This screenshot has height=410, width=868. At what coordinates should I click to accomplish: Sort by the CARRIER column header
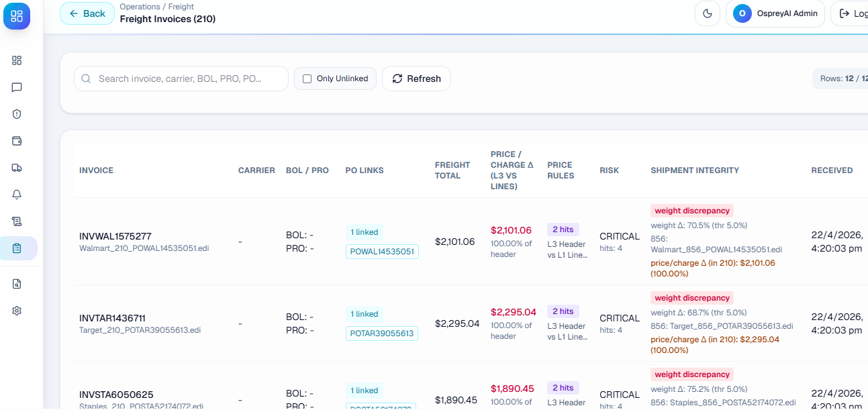(256, 170)
